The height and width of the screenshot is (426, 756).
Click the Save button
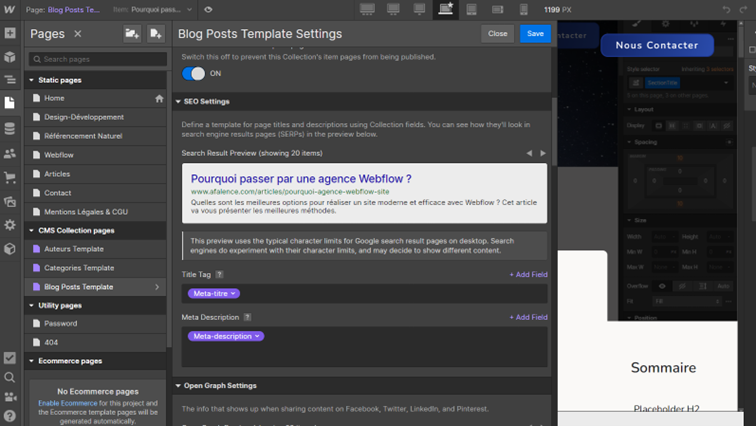(x=535, y=34)
